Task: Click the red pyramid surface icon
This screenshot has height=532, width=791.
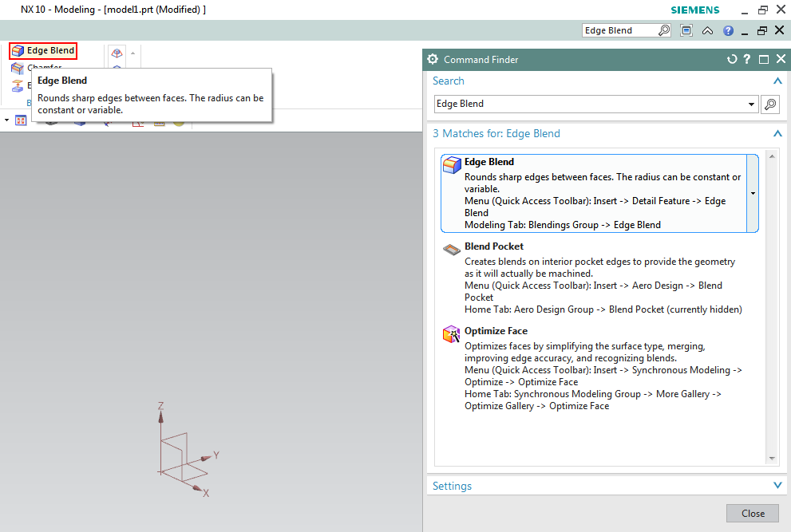Action: click(117, 53)
